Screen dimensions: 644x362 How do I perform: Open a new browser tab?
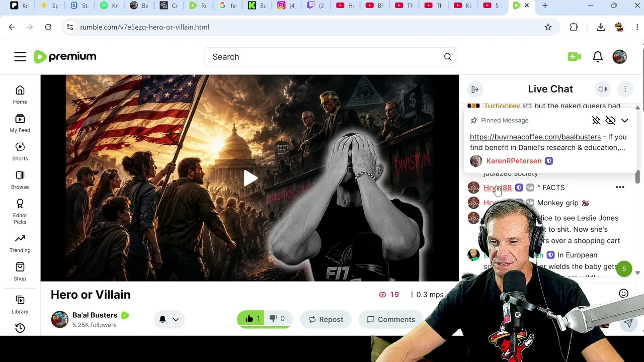(545, 6)
